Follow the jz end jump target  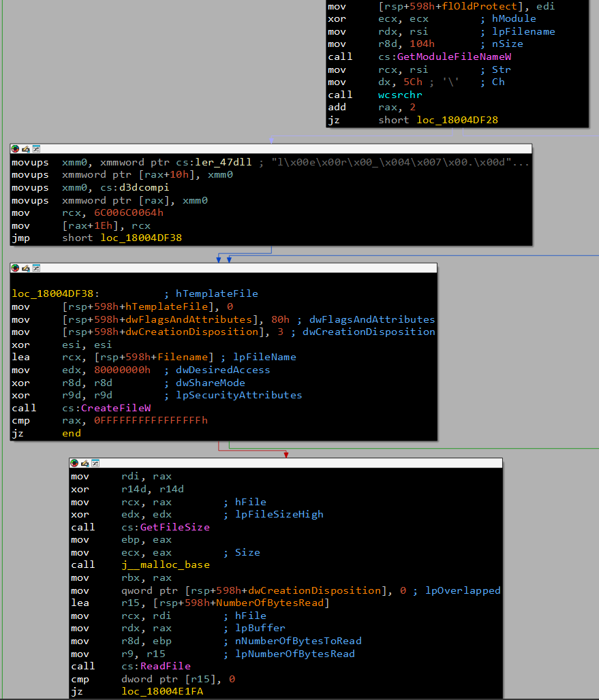(x=72, y=433)
